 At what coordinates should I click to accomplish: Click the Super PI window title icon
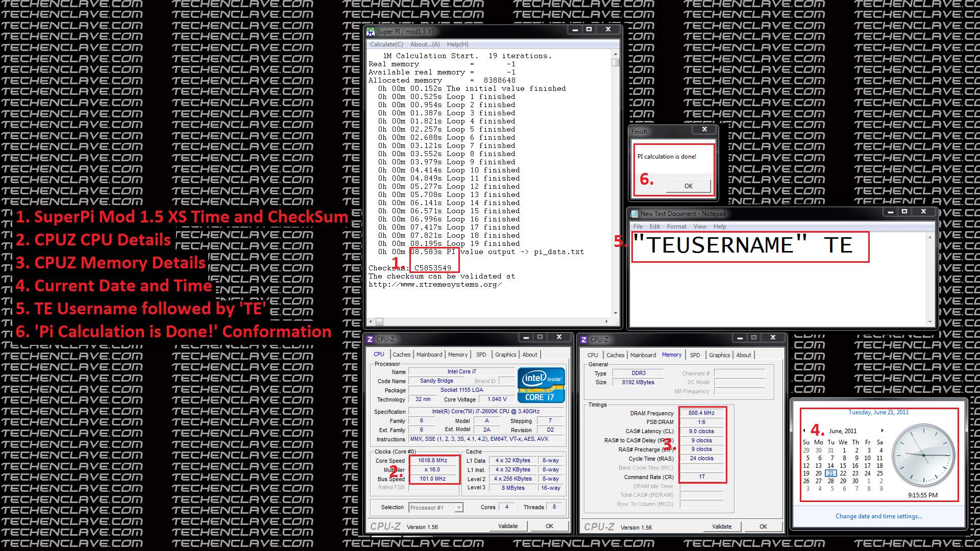click(x=371, y=31)
